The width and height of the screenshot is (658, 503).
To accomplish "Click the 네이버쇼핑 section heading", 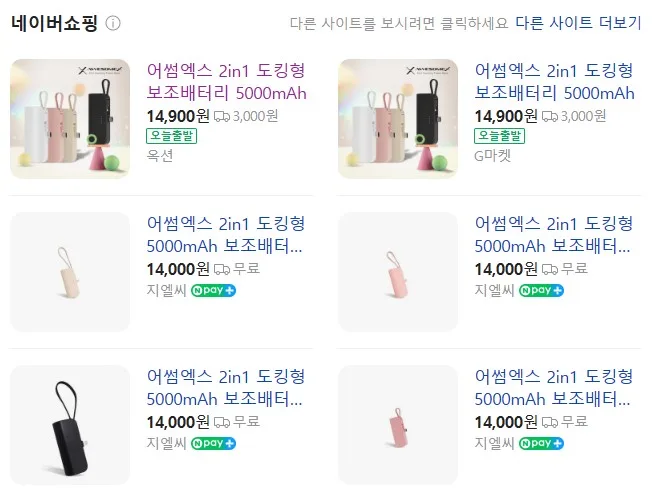I will tap(54, 23).
